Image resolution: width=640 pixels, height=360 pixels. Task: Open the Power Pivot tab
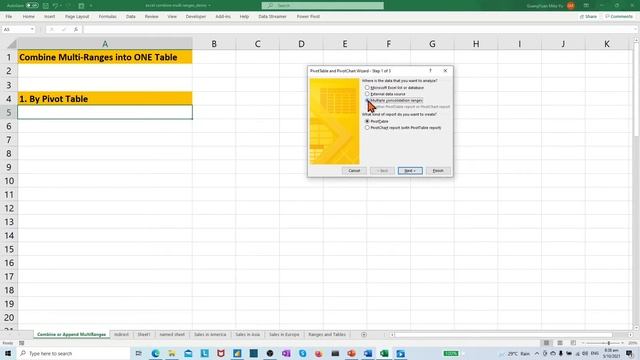pyautogui.click(x=308, y=16)
